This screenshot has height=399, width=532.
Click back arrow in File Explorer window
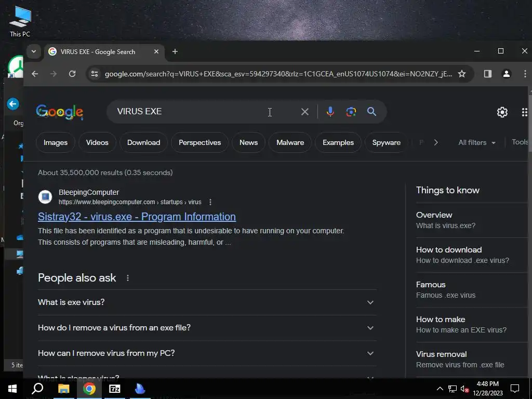[13, 104]
